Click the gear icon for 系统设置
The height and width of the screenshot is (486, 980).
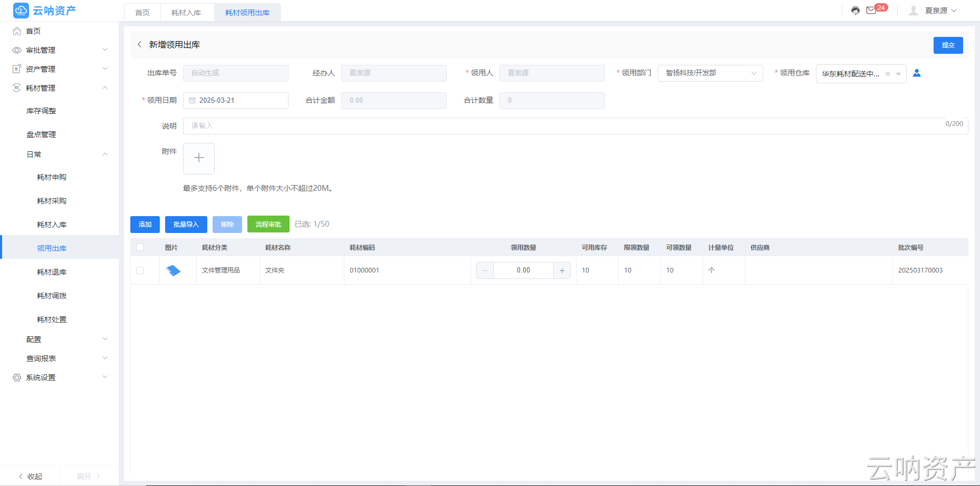click(17, 377)
